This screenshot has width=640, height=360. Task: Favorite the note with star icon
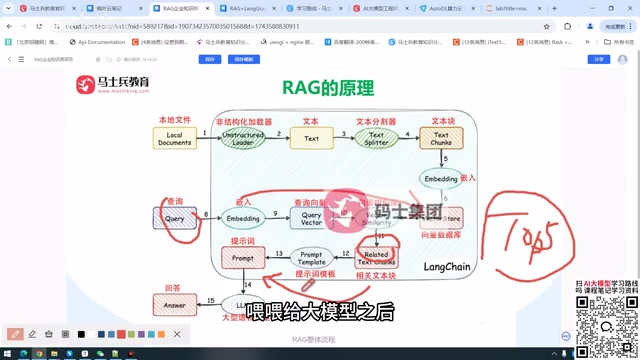click(x=98, y=59)
